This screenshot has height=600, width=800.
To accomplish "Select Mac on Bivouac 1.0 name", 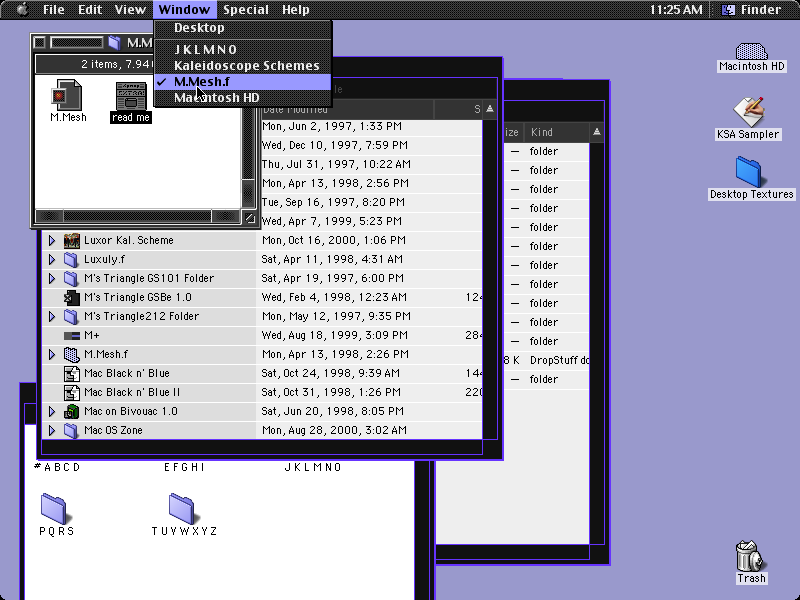I will pos(131,411).
